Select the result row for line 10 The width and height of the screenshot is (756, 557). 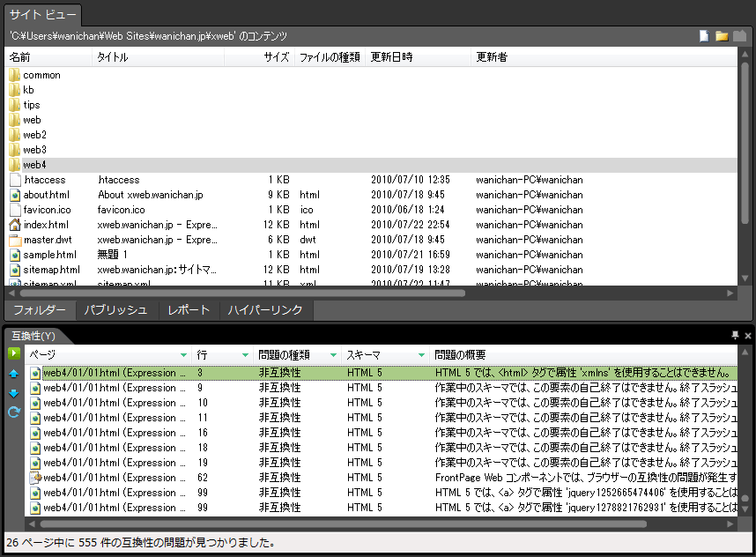[x=382, y=403]
